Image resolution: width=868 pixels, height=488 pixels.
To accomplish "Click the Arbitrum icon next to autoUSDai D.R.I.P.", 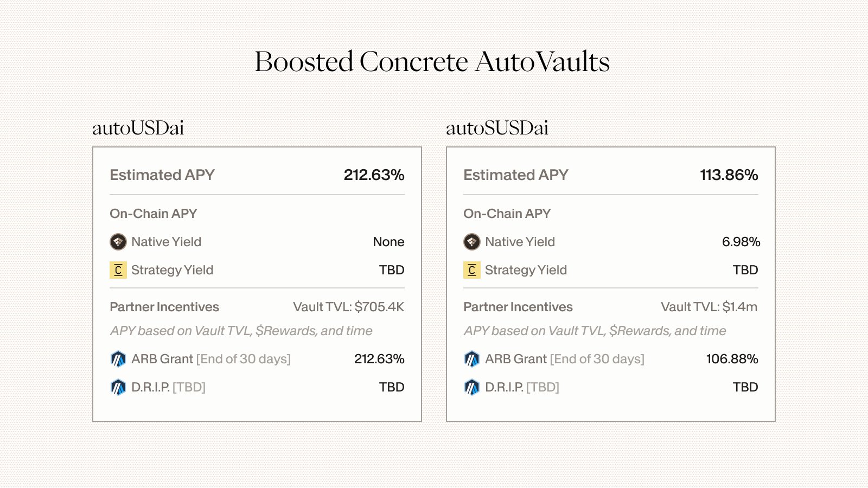I will 118,387.
